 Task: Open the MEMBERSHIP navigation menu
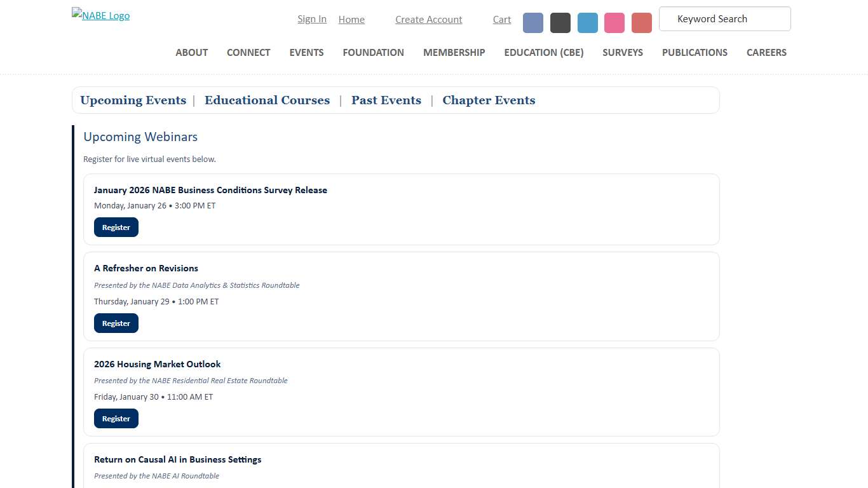coord(454,53)
